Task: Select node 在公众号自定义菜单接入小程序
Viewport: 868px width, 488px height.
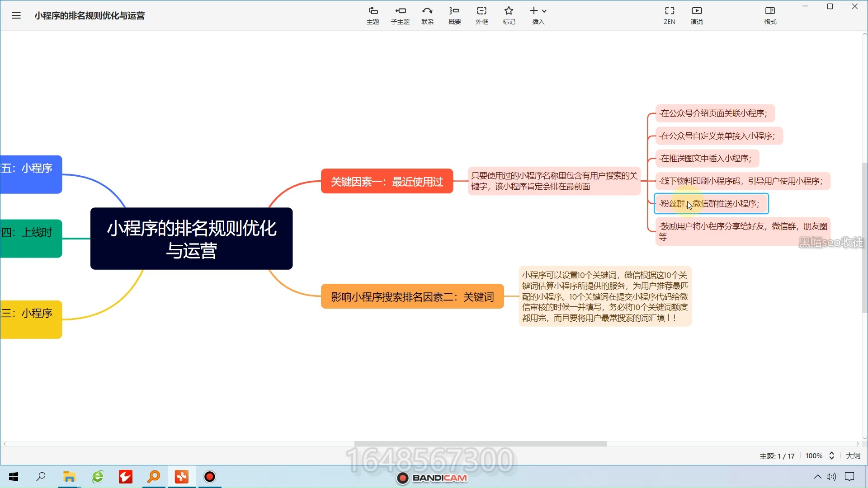Action: point(719,136)
